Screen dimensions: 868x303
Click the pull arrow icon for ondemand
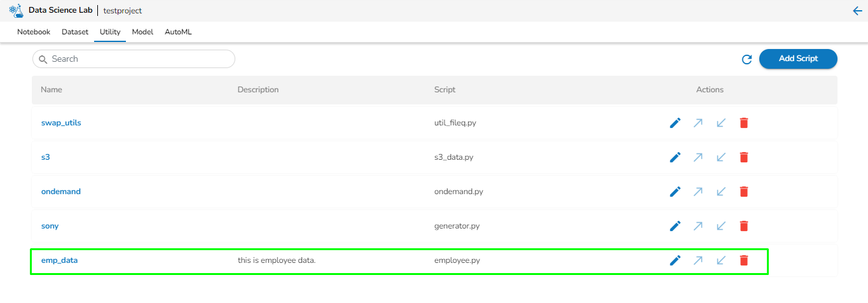(721, 192)
